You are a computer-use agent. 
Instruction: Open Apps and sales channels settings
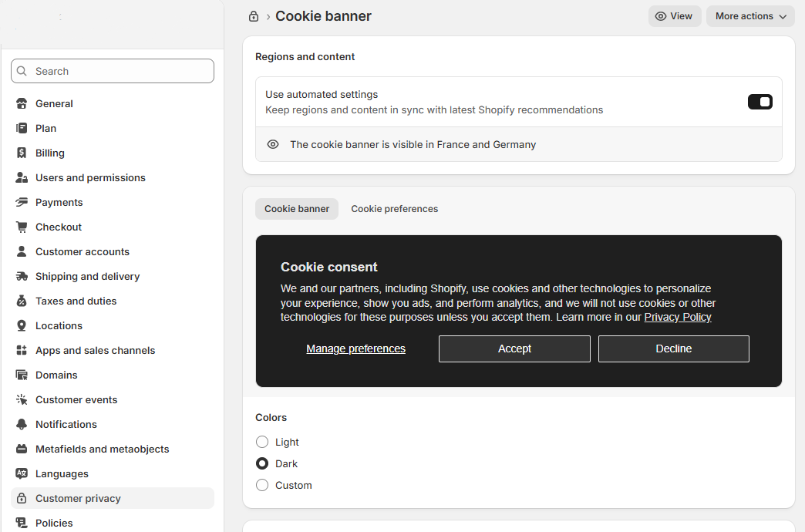113,350
